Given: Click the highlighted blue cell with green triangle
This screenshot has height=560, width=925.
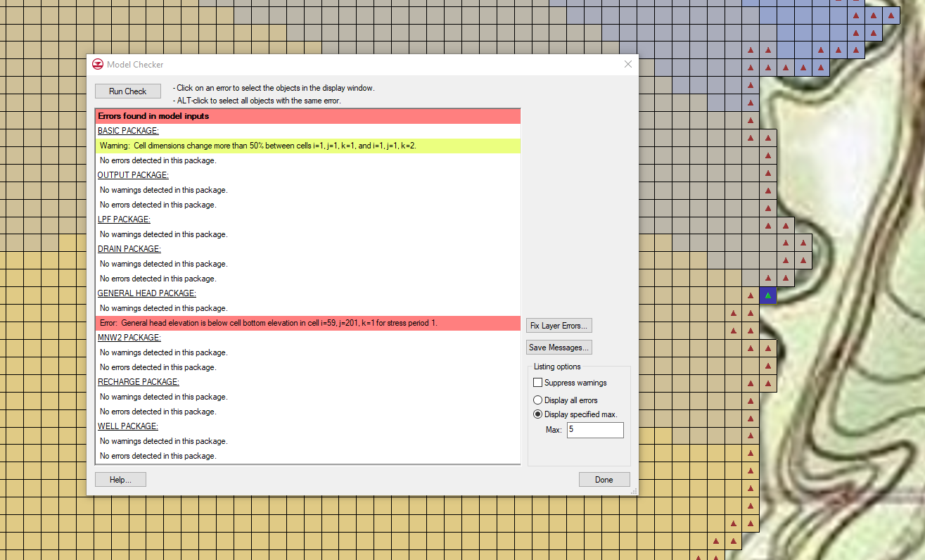Looking at the screenshot, I should coord(768,296).
